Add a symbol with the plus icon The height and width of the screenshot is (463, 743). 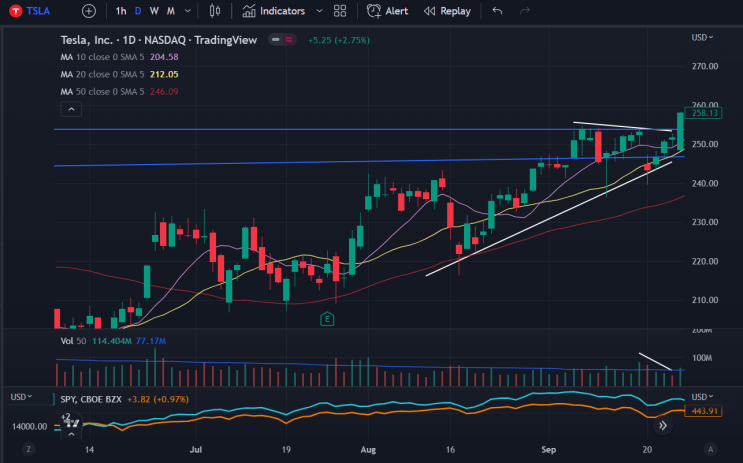click(89, 11)
